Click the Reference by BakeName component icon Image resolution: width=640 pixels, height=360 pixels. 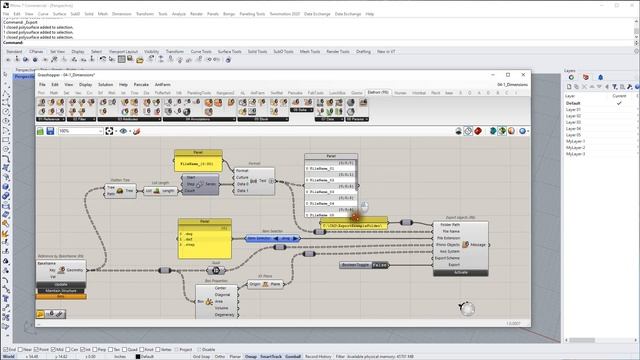pos(62,270)
